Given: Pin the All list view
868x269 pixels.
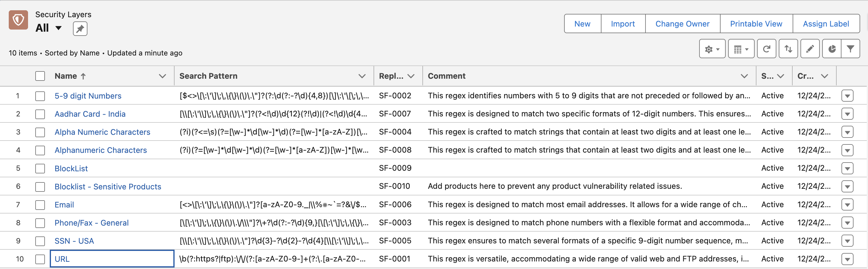Looking at the screenshot, I should click(80, 29).
